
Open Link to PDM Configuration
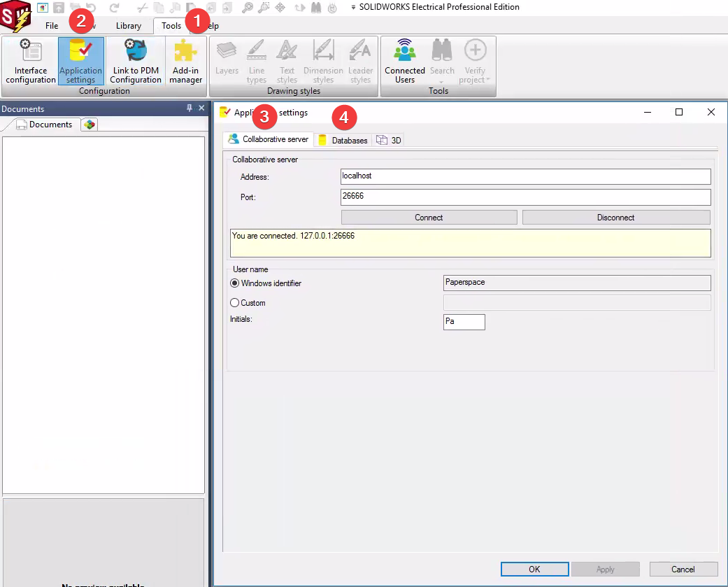(136, 62)
